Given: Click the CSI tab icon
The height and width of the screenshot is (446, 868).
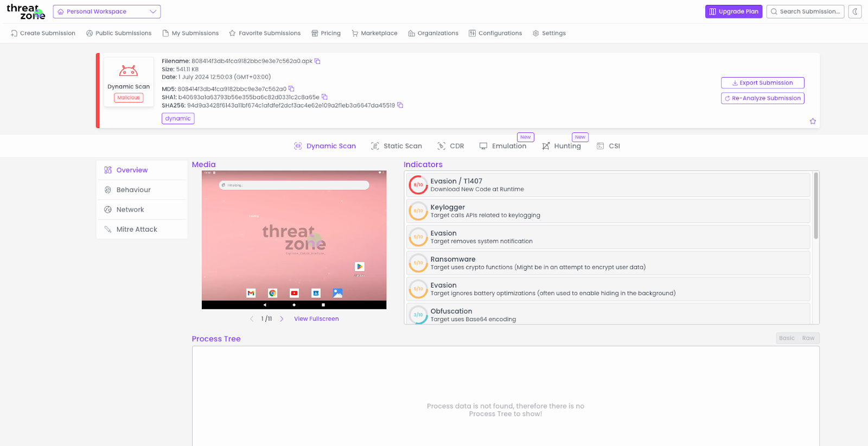Looking at the screenshot, I should coord(601,146).
